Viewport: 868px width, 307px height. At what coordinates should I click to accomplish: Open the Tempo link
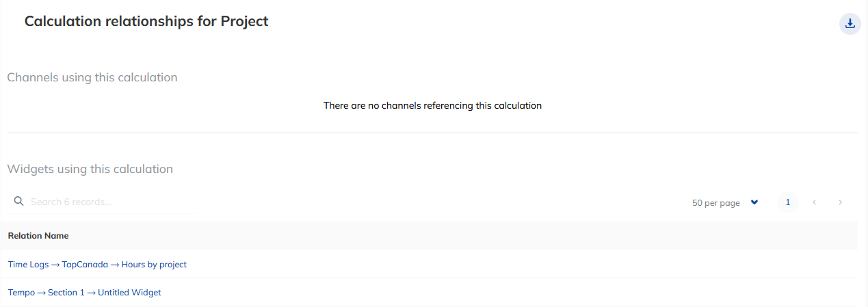click(x=21, y=293)
